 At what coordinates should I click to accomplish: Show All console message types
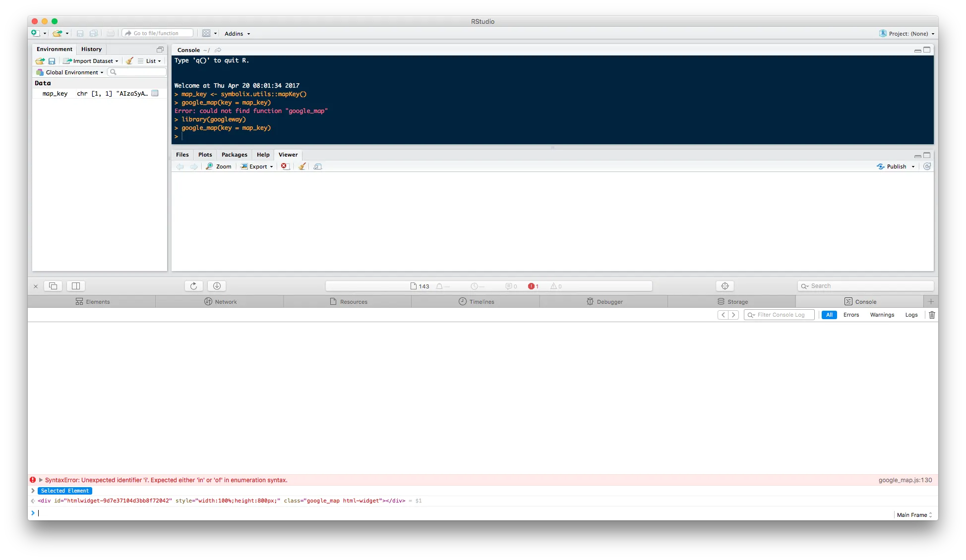[x=829, y=315]
